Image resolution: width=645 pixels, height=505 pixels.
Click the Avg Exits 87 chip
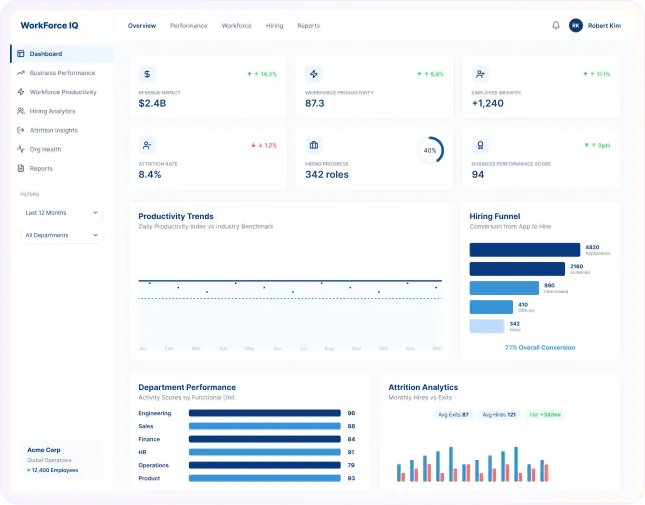453,415
